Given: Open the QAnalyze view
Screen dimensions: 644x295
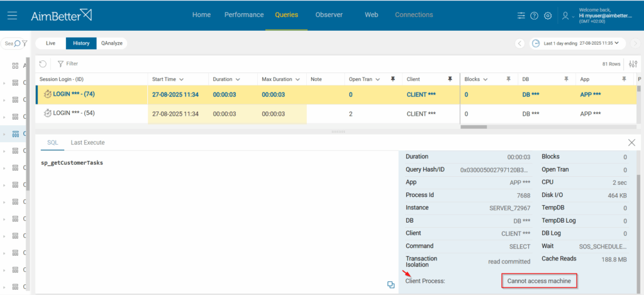Looking at the screenshot, I should [x=112, y=43].
